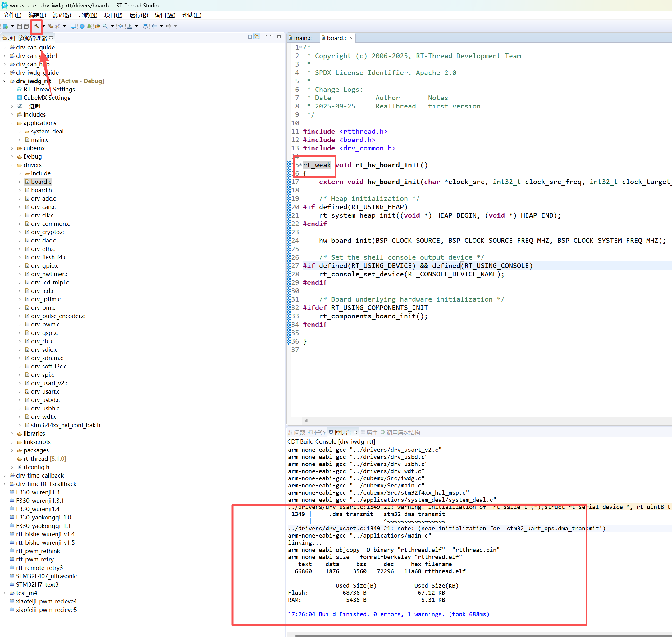Open dropdown arrow next to New icon
This screenshot has height=637, width=672.
coord(12,26)
